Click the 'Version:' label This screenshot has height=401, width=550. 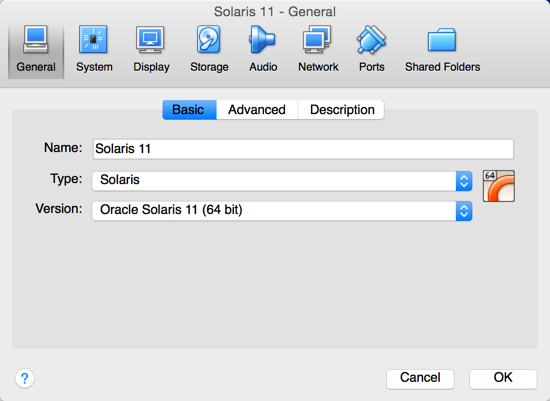tap(59, 209)
